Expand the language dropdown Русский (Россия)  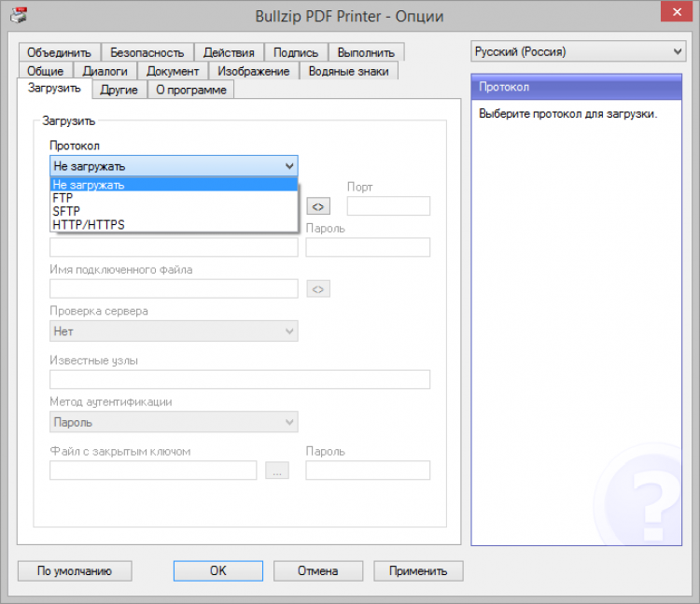578,51
